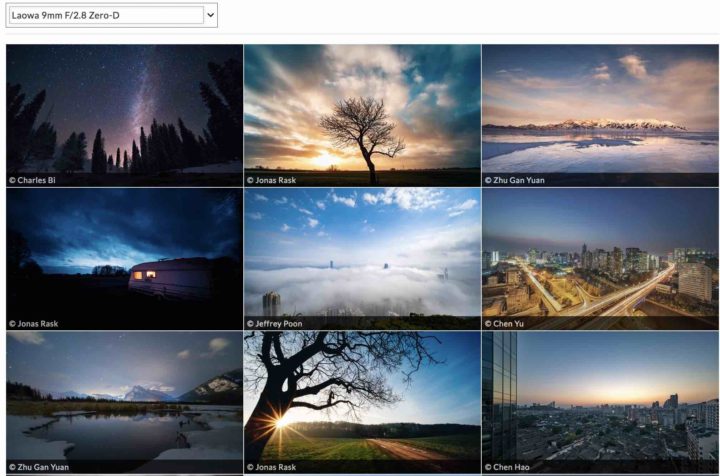Viewport: 720px width, 476px height.
Task: Open the city above clouds photo by Jeffrey Poon
Action: (x=362, y=259)
